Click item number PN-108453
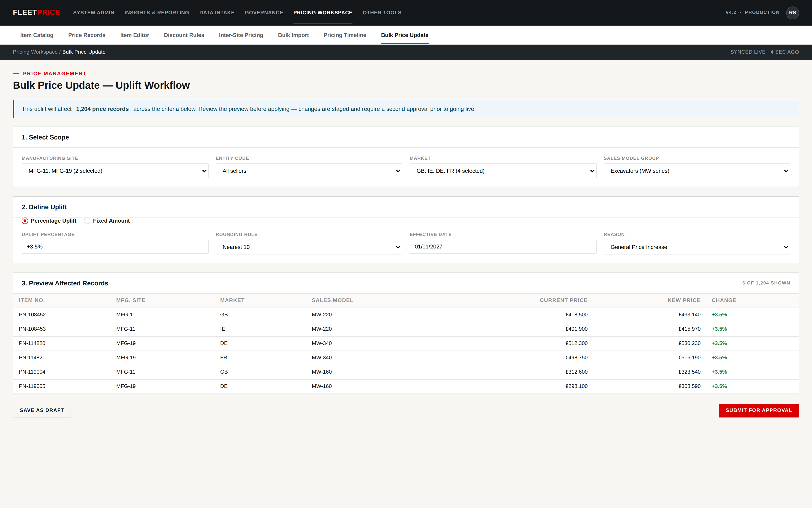This screenshot has height=508, width=812. tap(32, 329)
